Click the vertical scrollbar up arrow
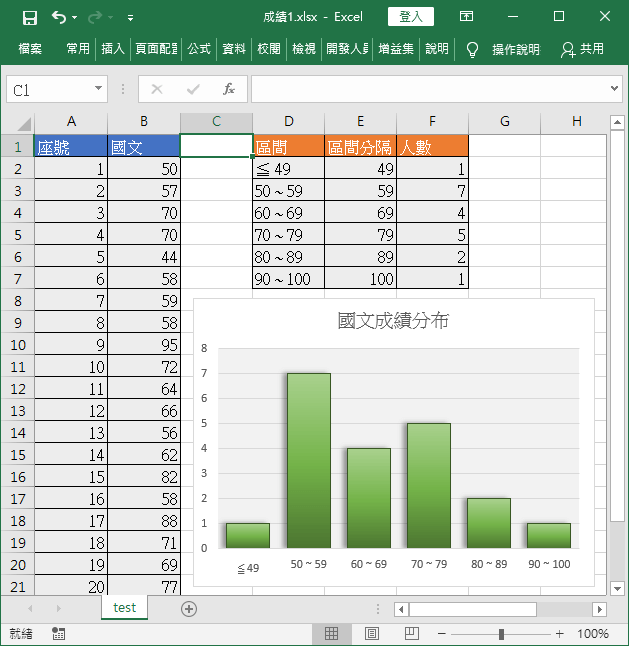Viewport: 629px width, 646px height. point(617,122)
